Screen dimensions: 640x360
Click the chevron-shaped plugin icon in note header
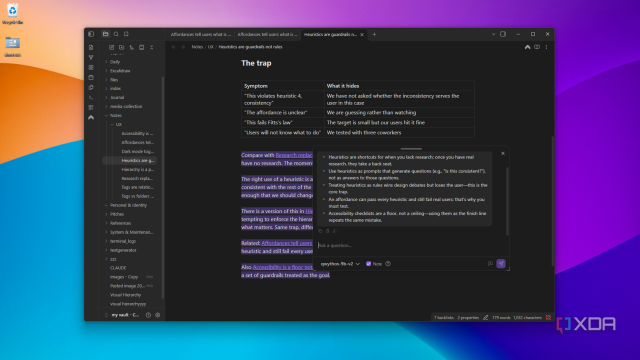coord(527,47)
